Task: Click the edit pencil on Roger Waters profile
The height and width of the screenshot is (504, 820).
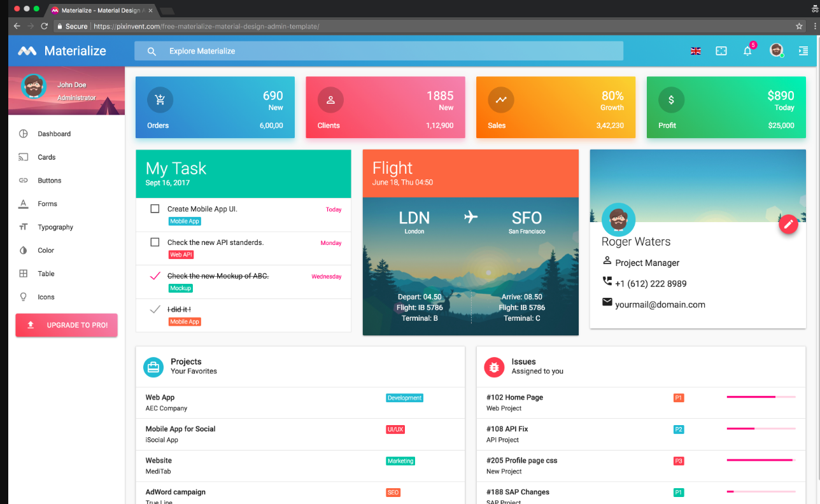Action: tap(788, 224)
